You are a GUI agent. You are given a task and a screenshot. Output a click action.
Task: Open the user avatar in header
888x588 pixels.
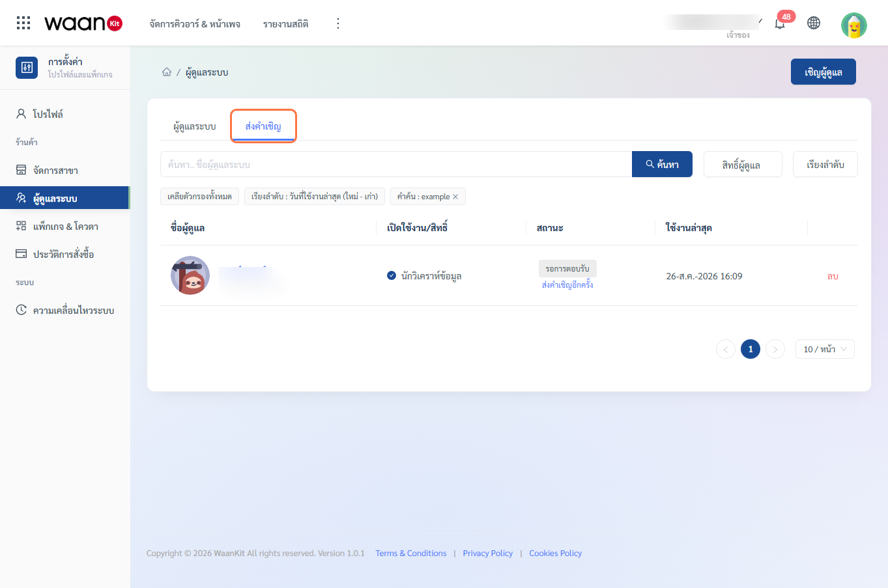(x=853, y=25)
